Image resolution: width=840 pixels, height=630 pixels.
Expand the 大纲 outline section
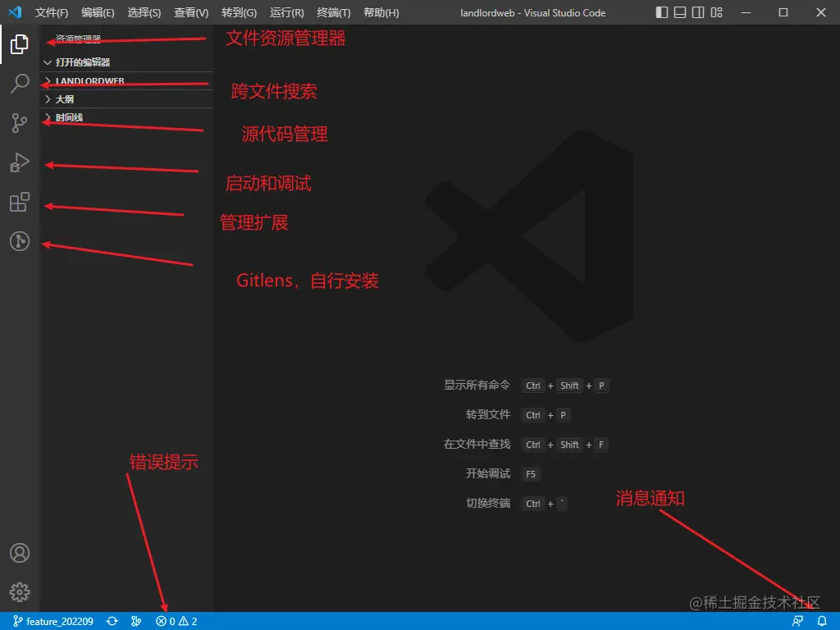coord(126,99)
